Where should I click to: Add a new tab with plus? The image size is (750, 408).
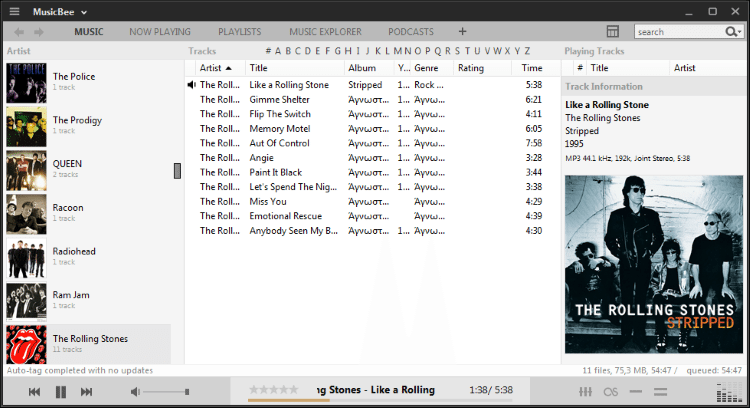click(x=462, y=32)
